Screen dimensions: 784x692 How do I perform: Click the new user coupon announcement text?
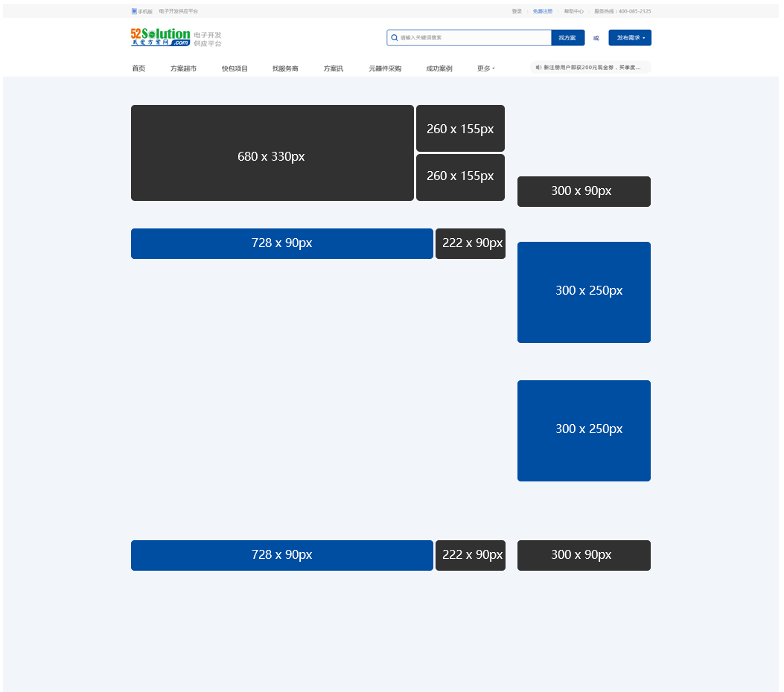[x=592, y=67]
